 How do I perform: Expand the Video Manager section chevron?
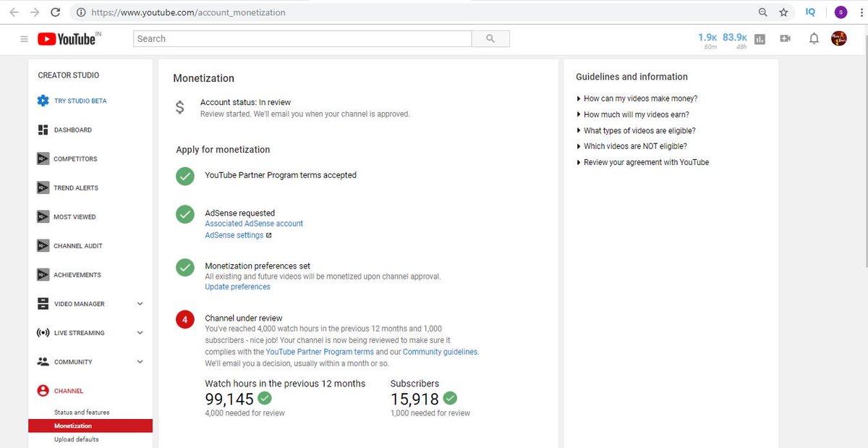[x=140, y=304]
